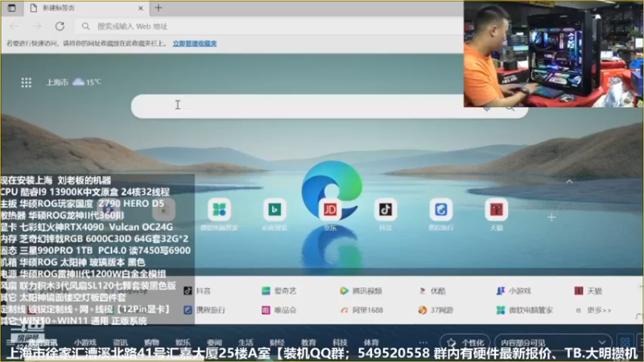This screenshot has height=362, width=644.
Task: Switch to the 生活 feed tab
Action: (x=246, y=343)
